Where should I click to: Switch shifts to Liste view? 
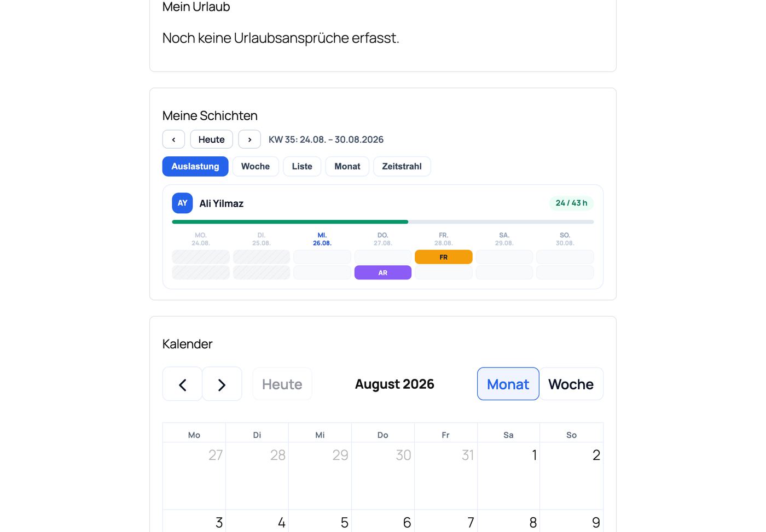click(302, 166)
